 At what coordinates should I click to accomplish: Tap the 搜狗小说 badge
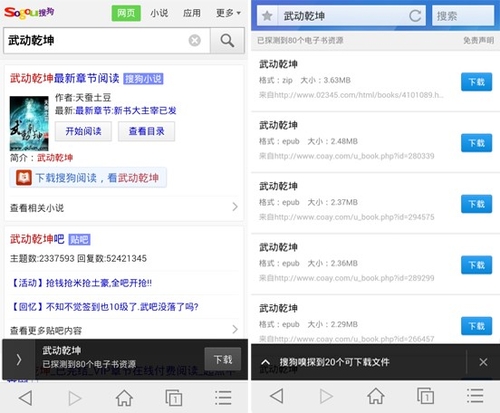143,79
